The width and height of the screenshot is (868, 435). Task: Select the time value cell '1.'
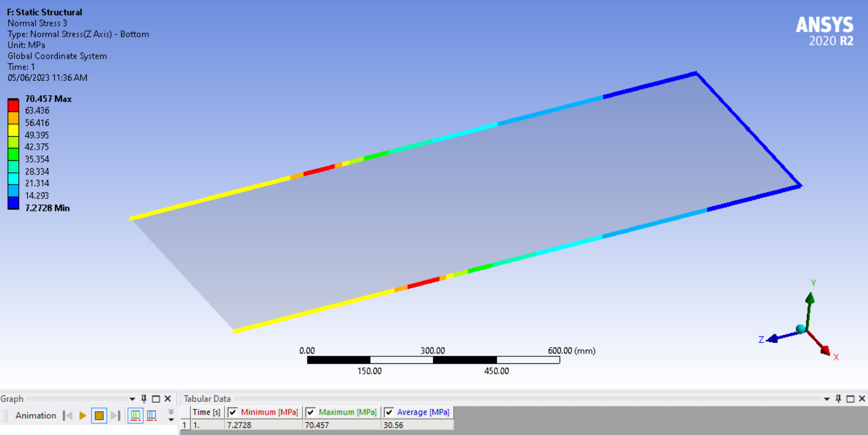point(207,425)
